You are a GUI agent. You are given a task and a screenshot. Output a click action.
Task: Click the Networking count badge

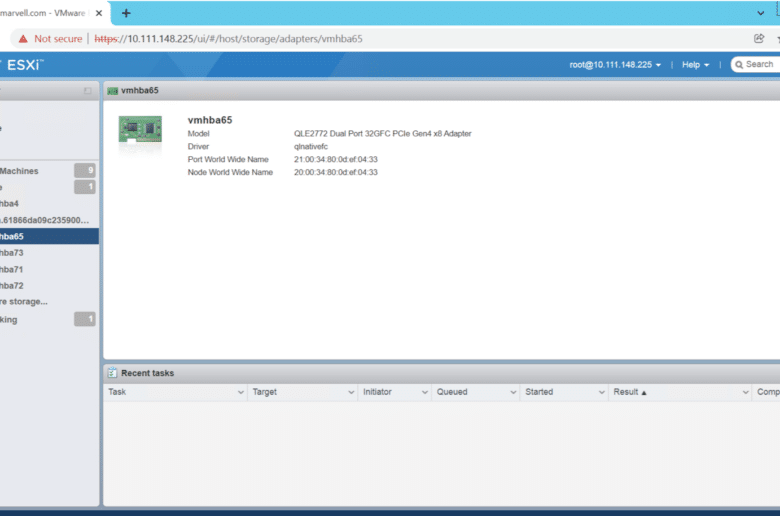point(85,319)
